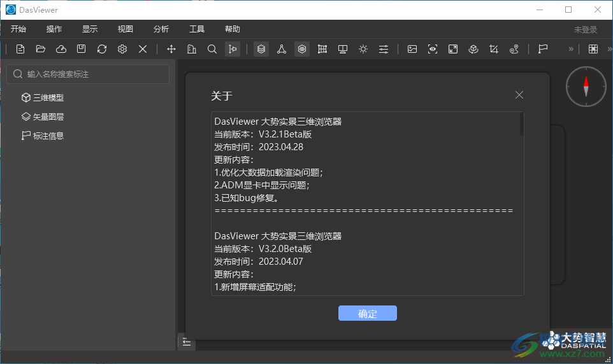The height and width of the screenshot is (364, 613).
Task: Click the compass north indicator
Action: point(586,87)
